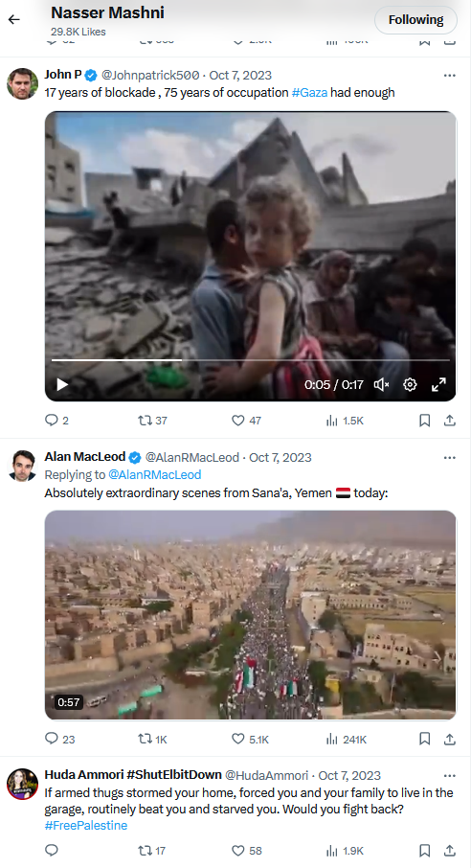Seek on the Gaza video progress bar
The height and width of the screenshot is (868, 471).
point(250,360)
